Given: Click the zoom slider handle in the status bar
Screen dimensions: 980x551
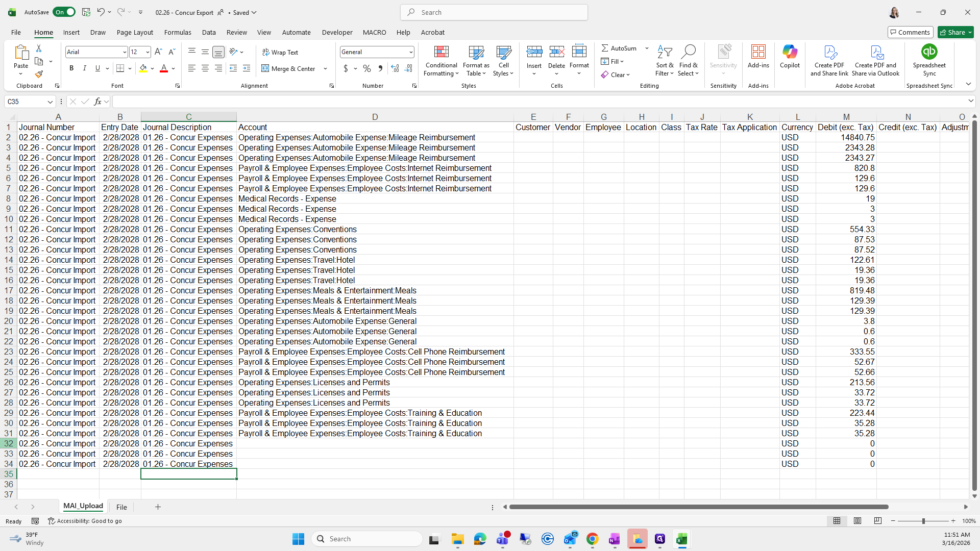Looking at the screenshot, I should tap(923, 521).
